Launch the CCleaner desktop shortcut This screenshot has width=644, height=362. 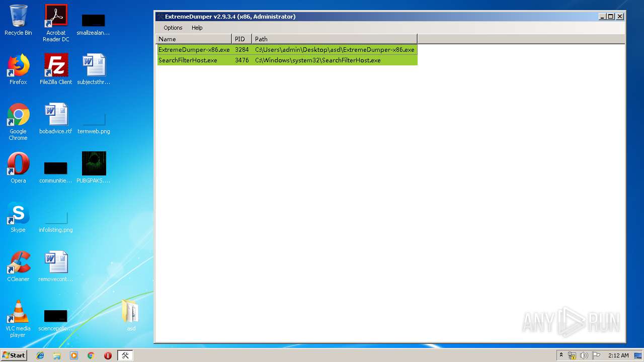[18, 266]
